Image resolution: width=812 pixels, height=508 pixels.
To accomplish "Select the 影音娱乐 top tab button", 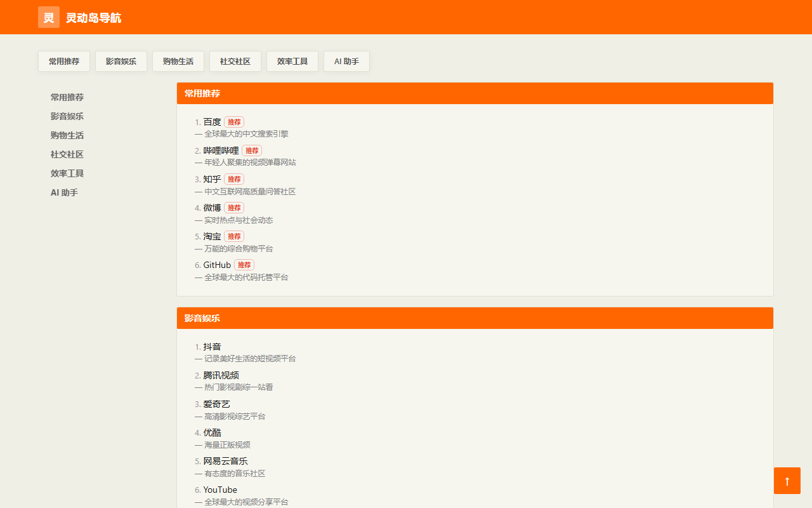I will (121, 62).
